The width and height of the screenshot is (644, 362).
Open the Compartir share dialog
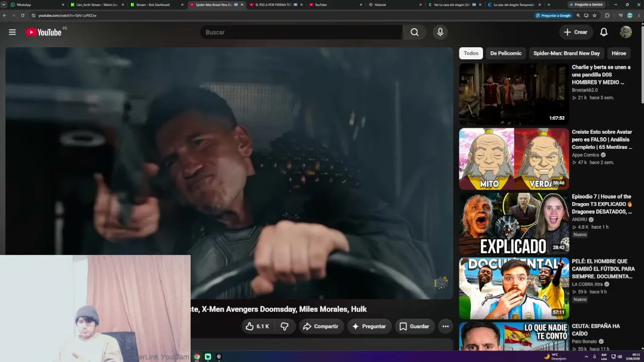[320, 326]
